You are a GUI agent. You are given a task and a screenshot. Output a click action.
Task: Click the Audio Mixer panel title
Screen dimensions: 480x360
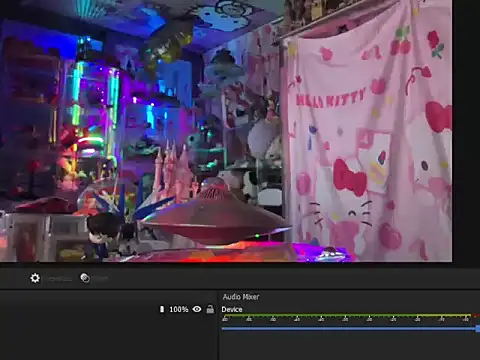[241, 297]
